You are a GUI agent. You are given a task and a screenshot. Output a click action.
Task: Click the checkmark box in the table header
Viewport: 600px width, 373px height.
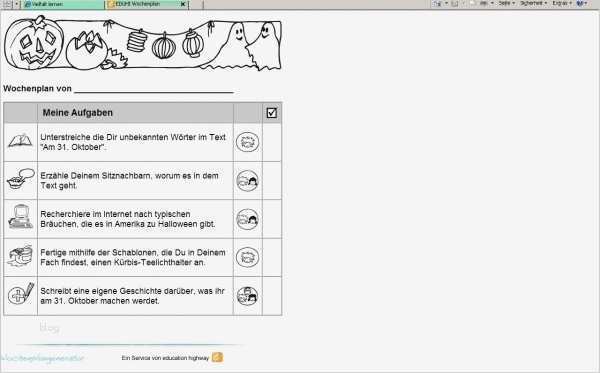click(272, 112)
